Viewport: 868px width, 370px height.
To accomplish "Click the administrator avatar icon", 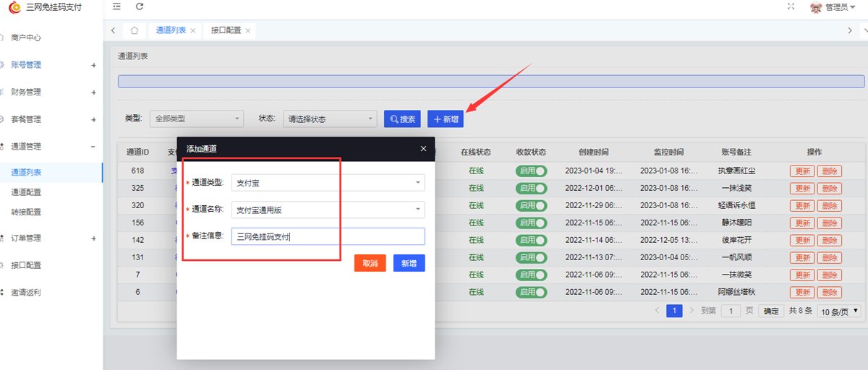I will (x=816, y=7).
